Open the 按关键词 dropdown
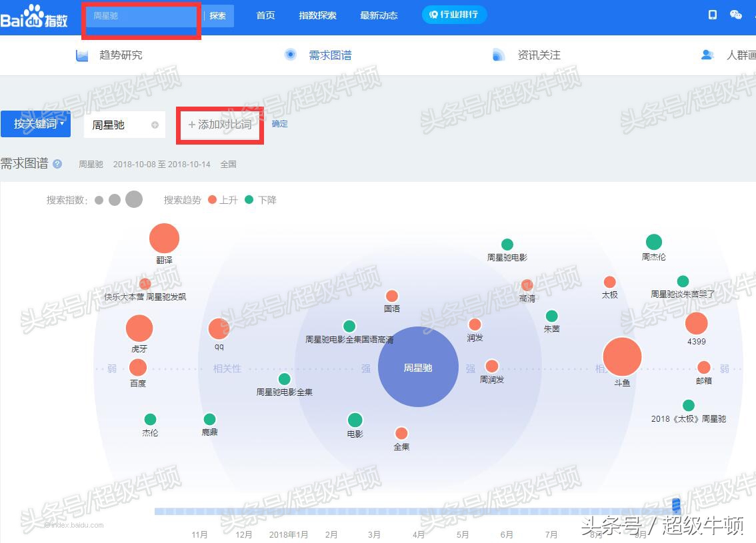The width and height of the screenshot is (756, 543). 35,123
